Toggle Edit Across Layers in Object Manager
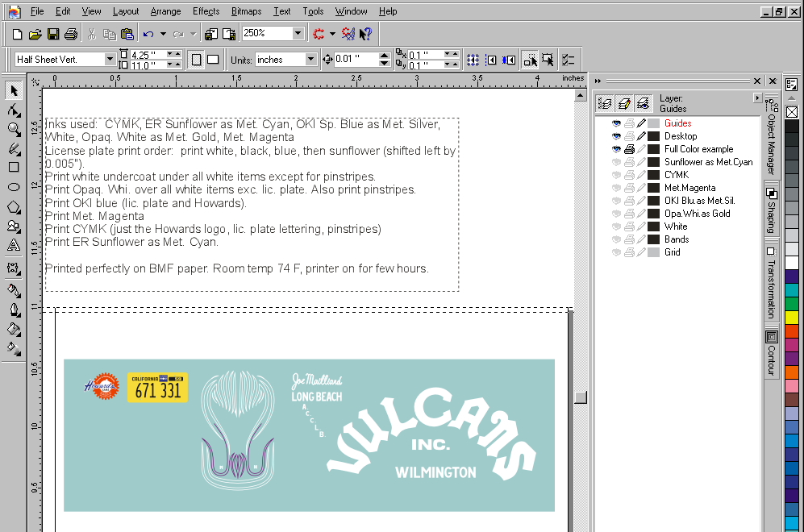This screenshot has height=532, width=804. 624,104
